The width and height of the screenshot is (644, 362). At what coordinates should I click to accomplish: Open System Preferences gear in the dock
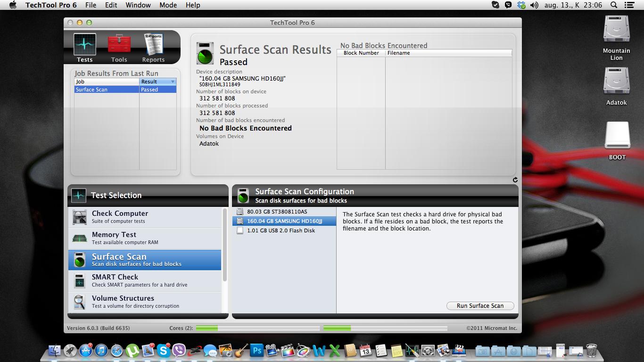(428, 351)
